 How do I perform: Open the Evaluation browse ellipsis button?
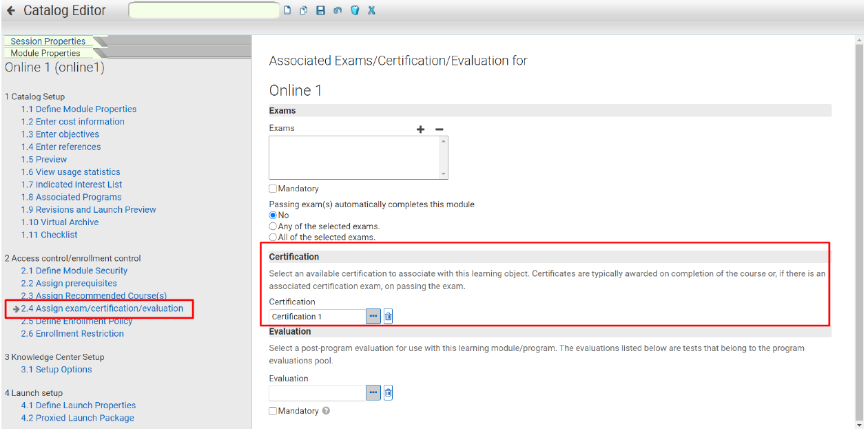point(373,393)
